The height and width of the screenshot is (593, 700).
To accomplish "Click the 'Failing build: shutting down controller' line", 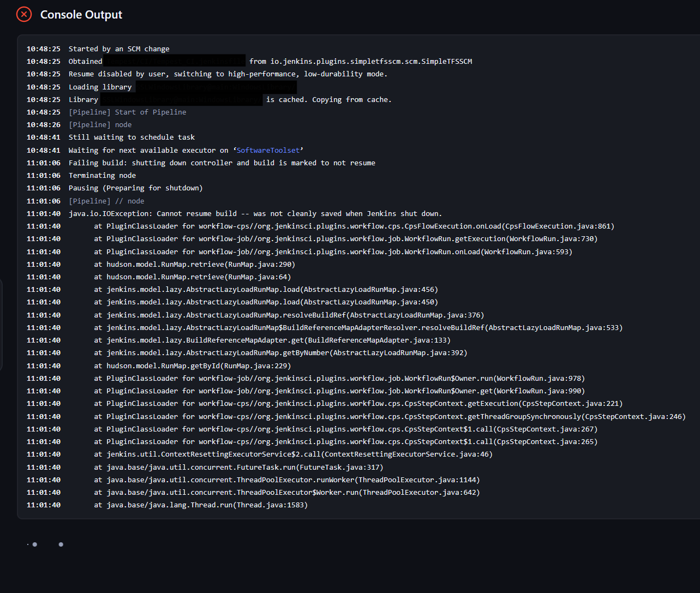I will point(222,163).
